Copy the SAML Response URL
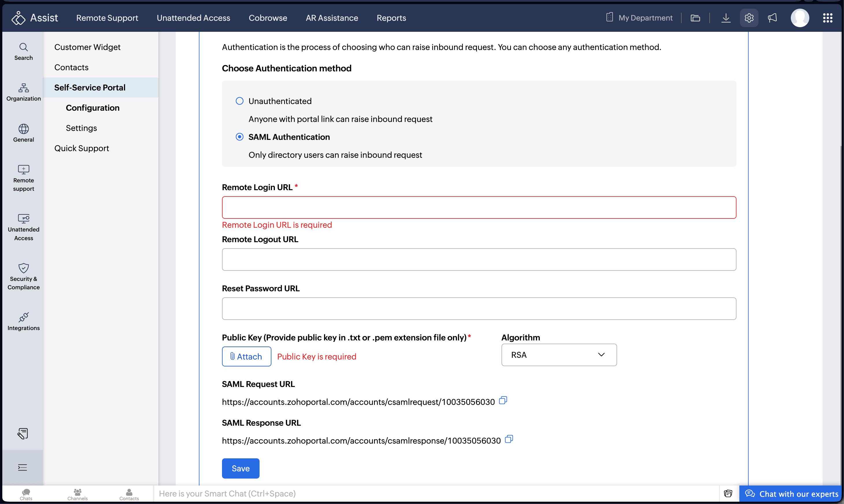The width and height of the screenshot is (844, 504). point(509,440)
